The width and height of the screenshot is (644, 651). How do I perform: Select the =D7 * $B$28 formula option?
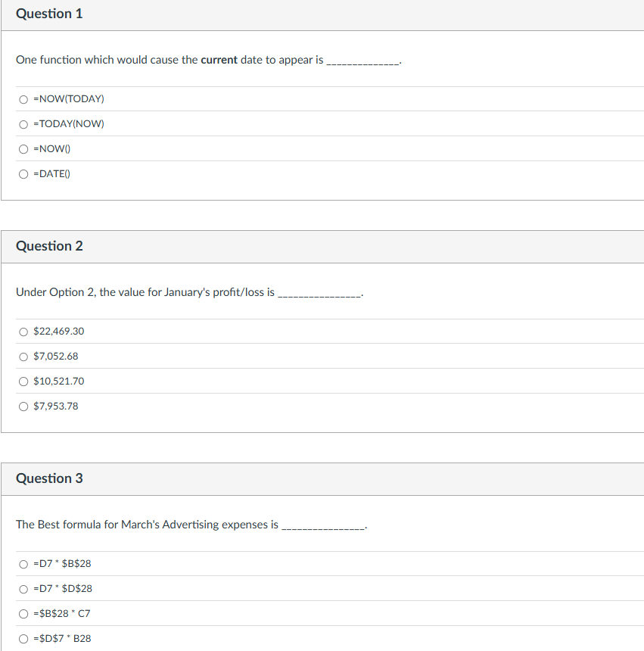click(23, 563)
